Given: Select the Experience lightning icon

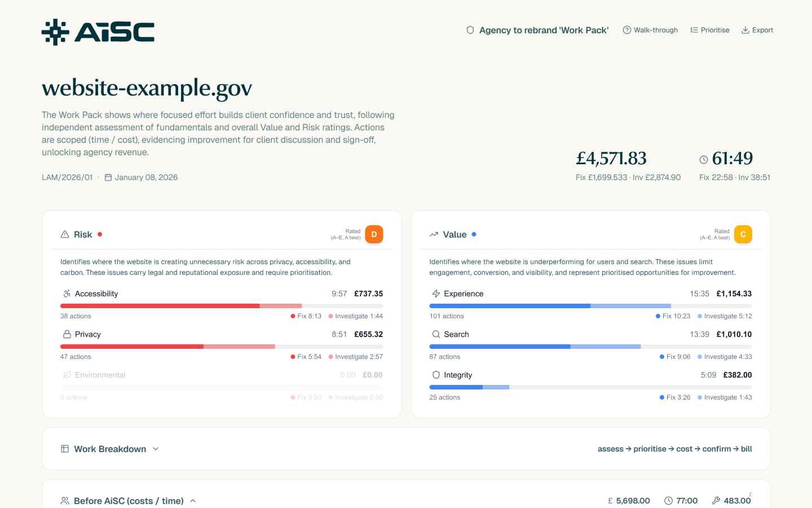Looking at the screenshot, I should coord(435,294).
